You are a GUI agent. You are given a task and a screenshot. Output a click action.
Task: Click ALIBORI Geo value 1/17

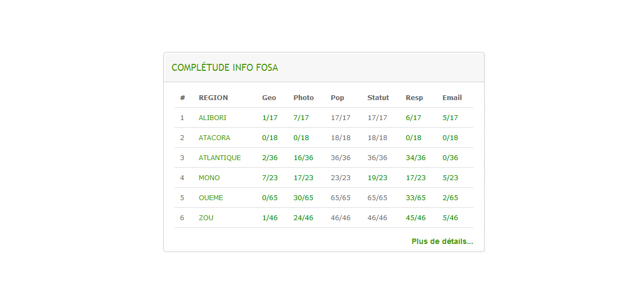[x=270, y=117]
